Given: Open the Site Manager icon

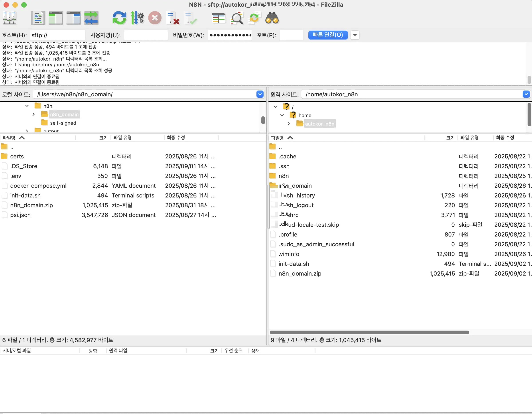Looking at the screenshot, I should pyautogui.click(x=9, y=18).
